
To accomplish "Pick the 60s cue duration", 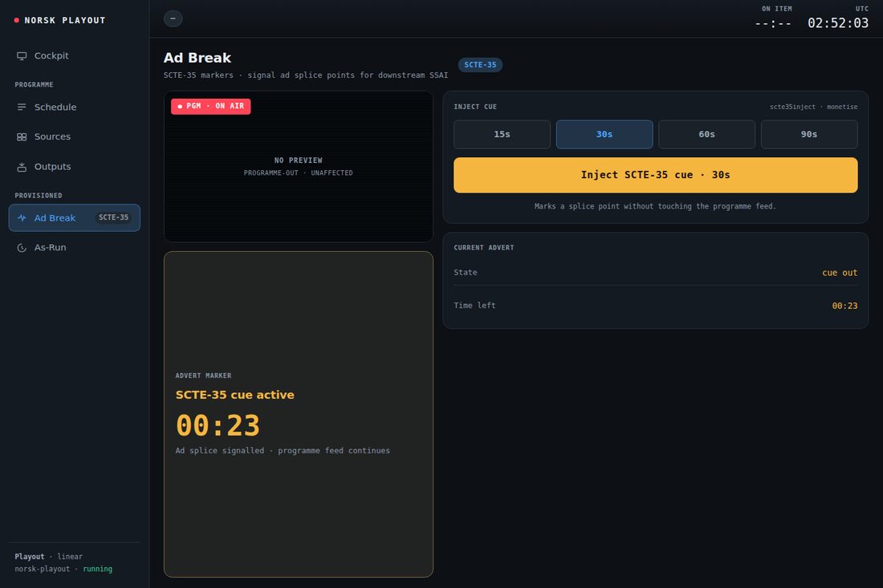I will click(x=706, y=135).
